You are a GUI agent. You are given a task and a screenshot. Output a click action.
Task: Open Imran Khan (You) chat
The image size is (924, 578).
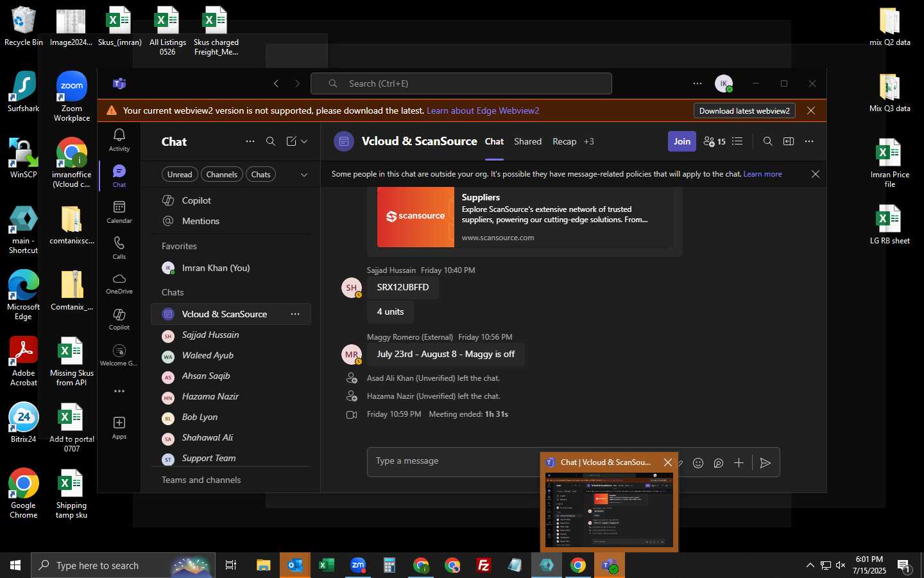[231, 268]
